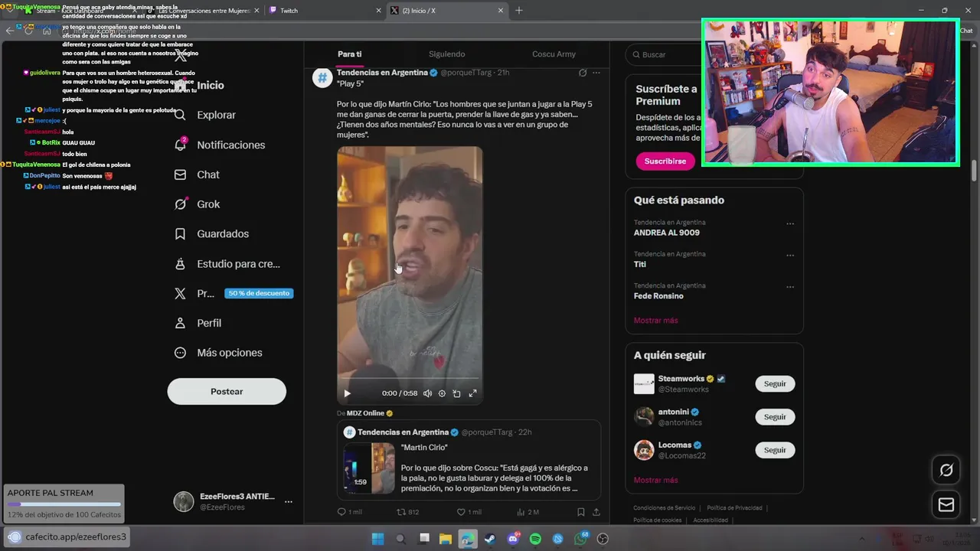Viewport: 980px width, 551px height.
Task: Click the Suscribirse premium button
Action: pyautogui.click(x=665, y=161)
